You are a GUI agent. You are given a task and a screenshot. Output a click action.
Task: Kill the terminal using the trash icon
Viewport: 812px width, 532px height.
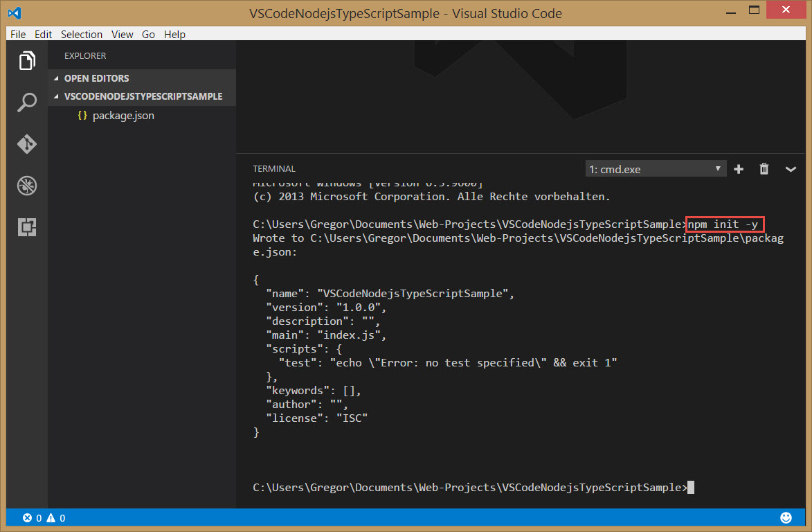coord(764,168)
